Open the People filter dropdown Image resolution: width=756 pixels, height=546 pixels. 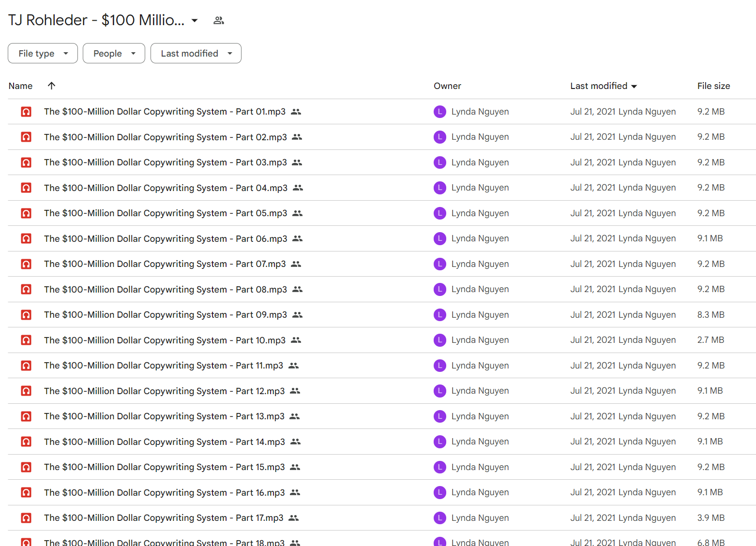point(114,53)
